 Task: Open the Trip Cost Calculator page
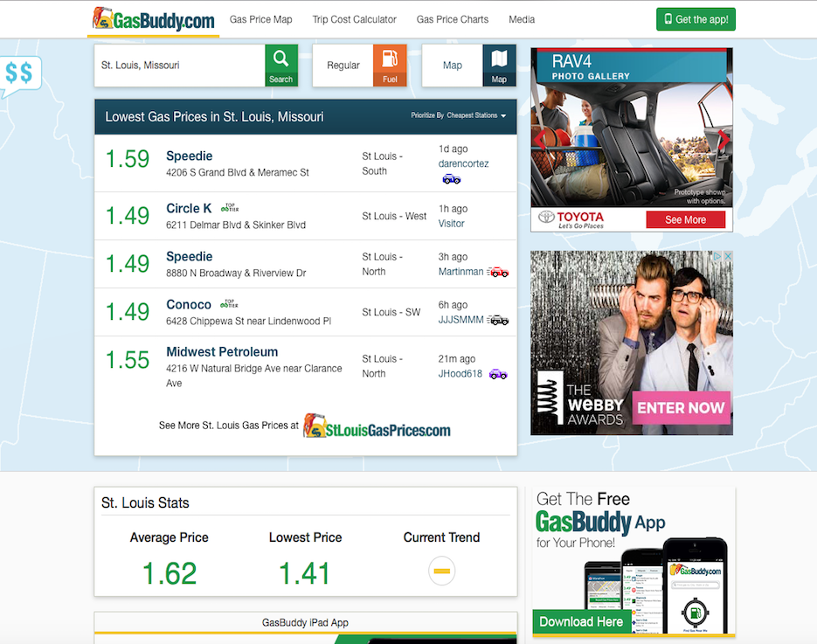[x=354, y=19]
